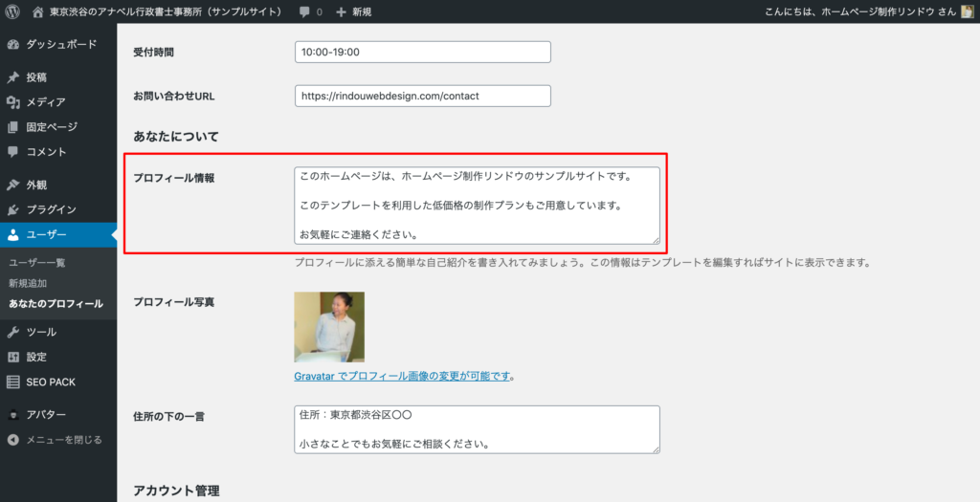The width and height of the screenshot is (980, 502).
Task: Click the お問い合わせURL label
Action: point(174,97)
